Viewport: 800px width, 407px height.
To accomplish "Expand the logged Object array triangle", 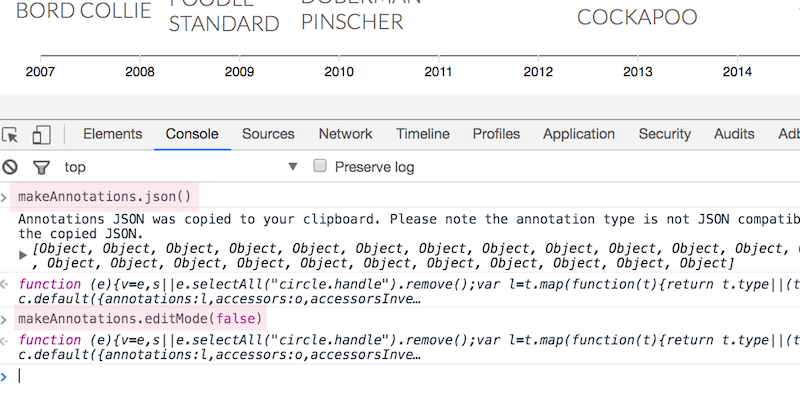I will (x=23, y=255).
